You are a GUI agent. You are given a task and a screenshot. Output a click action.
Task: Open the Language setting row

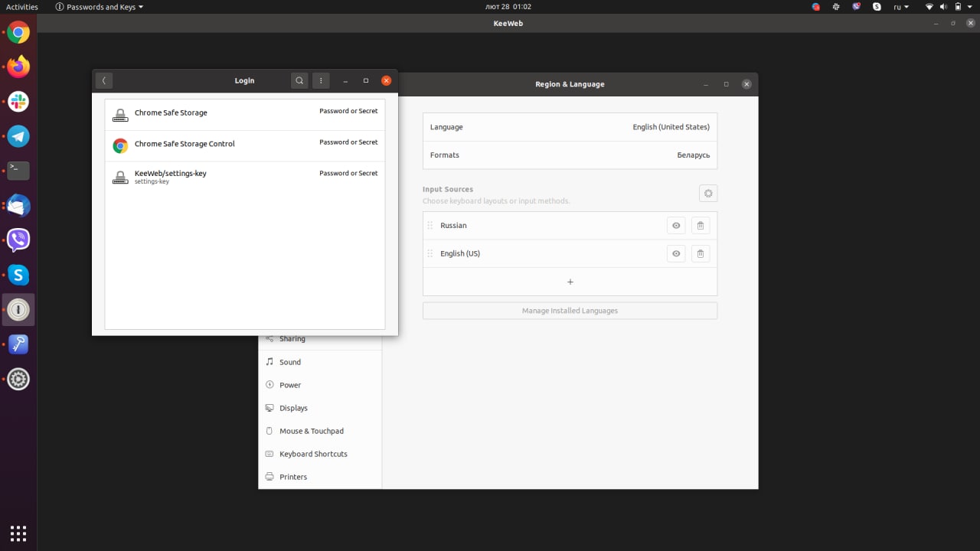tap(570, 127)
